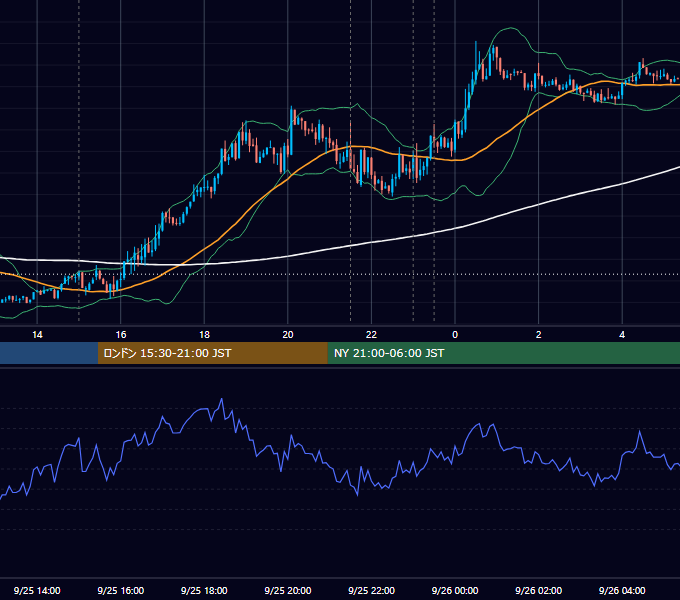
Task: Click the hour 20 axis label
Action: pos(288,335)
